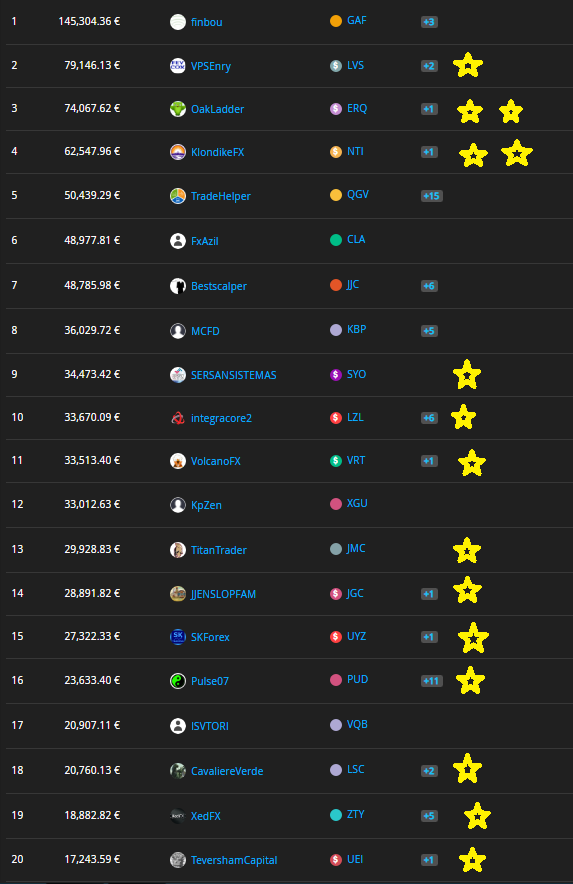Open the TevershamCapital link
This screenshot has height=884, width=573.
[x=234, y=860]
